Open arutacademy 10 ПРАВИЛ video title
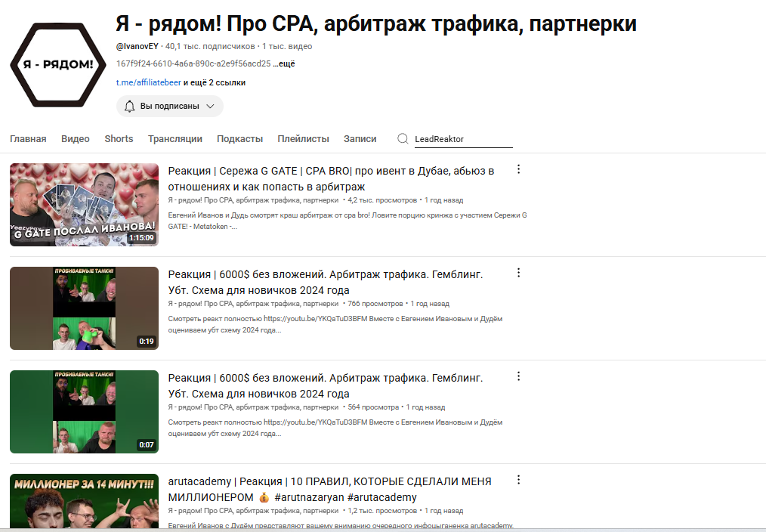This screenshot has height=532, width=766. [x=330, y=490]
